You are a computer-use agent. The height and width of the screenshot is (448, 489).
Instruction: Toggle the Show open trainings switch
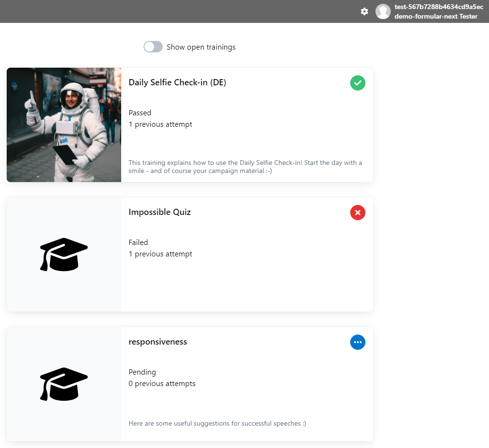(x=153, y=47)
